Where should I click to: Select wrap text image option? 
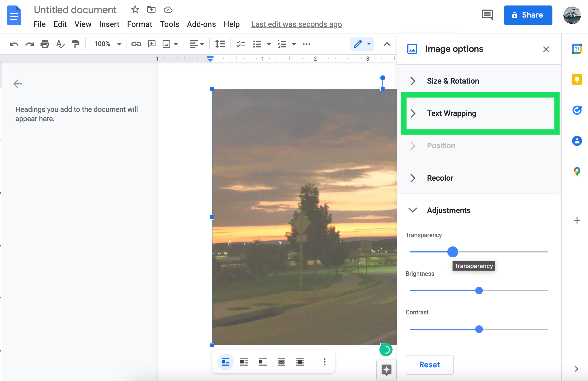click(x=244, y=362)
